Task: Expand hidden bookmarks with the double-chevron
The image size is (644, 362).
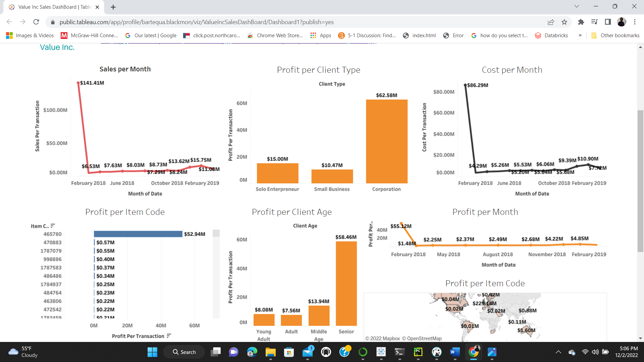Action: coord(580,35)
